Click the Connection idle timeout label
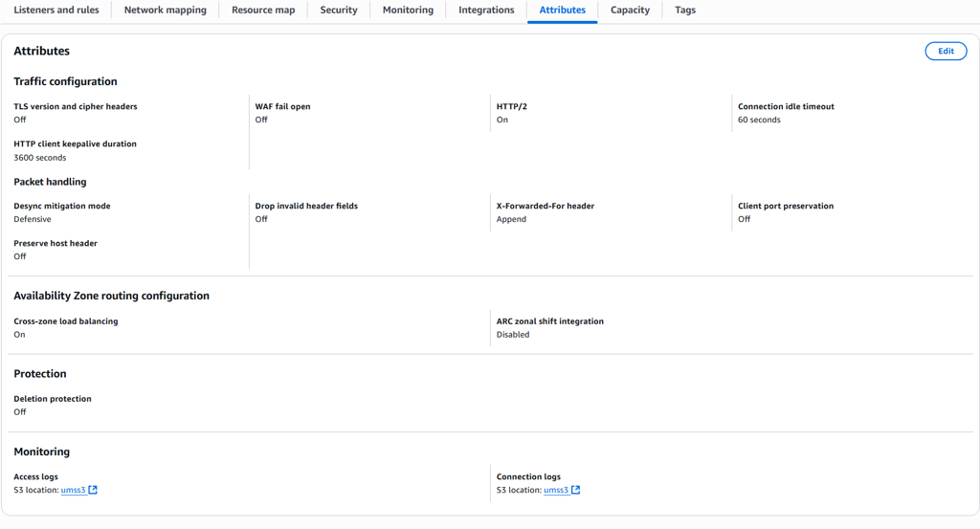The height and width of the screenshot is (529, 980). coord(786,106)
